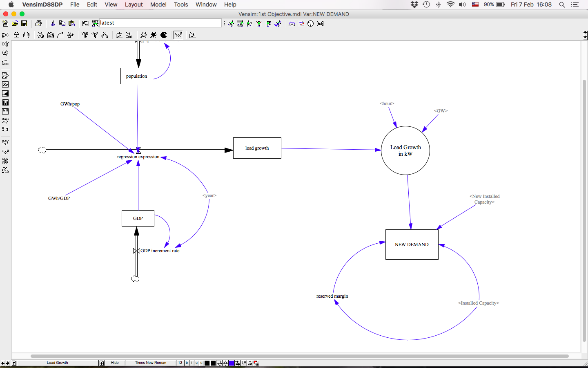The width and height of the screenshot is (588, 368).
Task: Save the model with the floppy disk icon
Action: 24,24
